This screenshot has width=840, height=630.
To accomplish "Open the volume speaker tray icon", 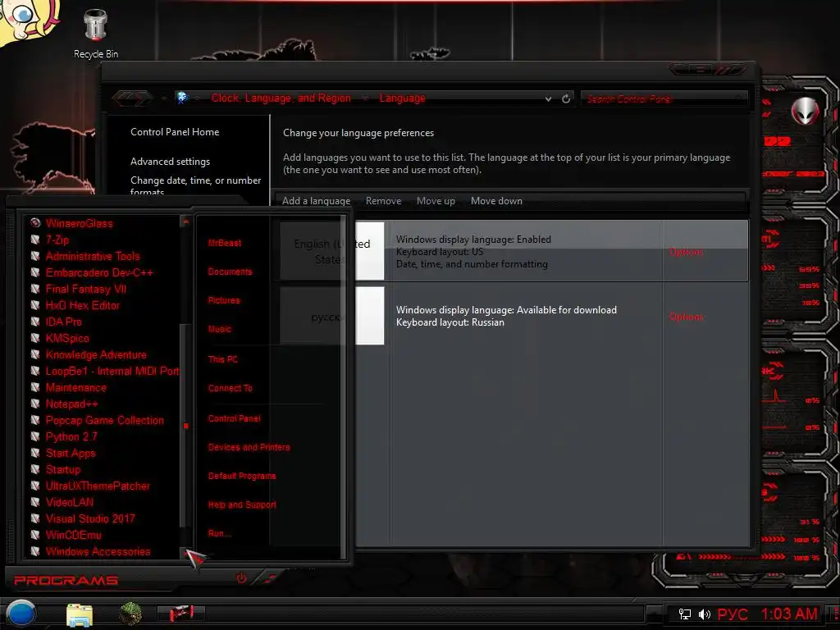I will [x=705, y=614].
